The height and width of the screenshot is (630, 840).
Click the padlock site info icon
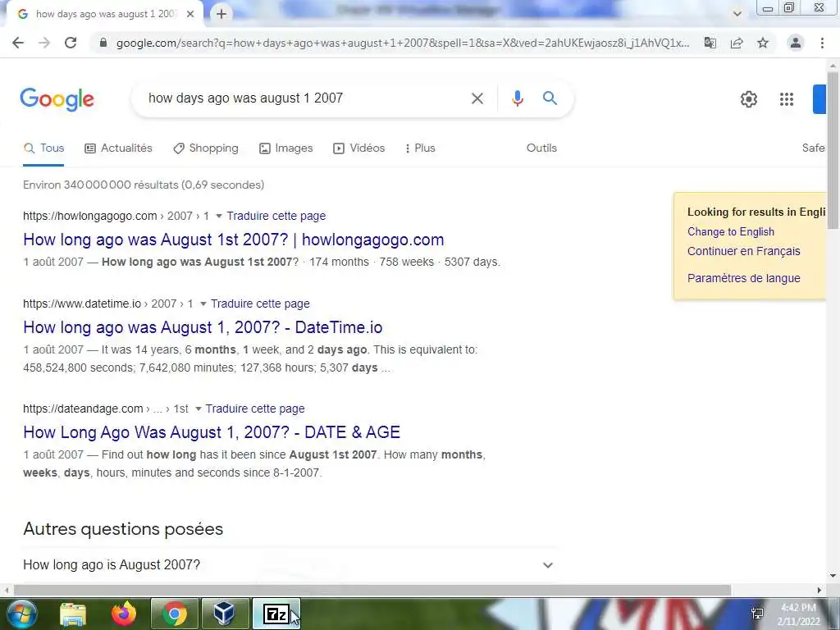coord(103,43)
